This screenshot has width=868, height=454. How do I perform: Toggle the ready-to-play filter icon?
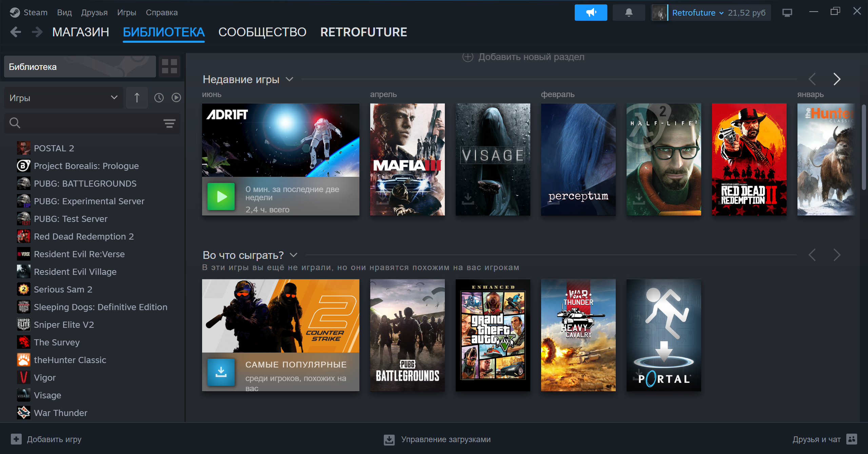click(176, 98)
